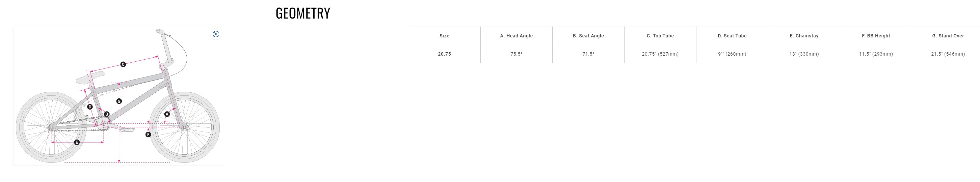Click the 20.75 size row cell
Image resolution: width=980 pixels, height=182 pixels.
444,54
